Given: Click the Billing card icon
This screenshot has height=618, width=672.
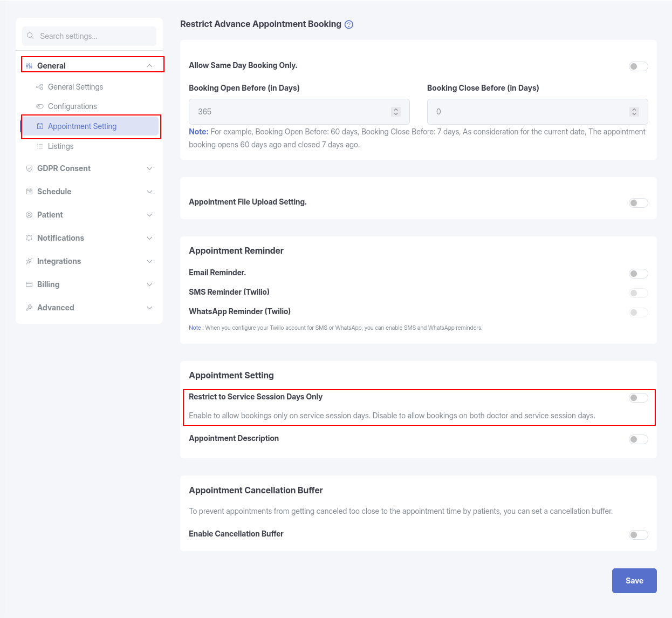Looking at the screenshot, I should (29, 284).
